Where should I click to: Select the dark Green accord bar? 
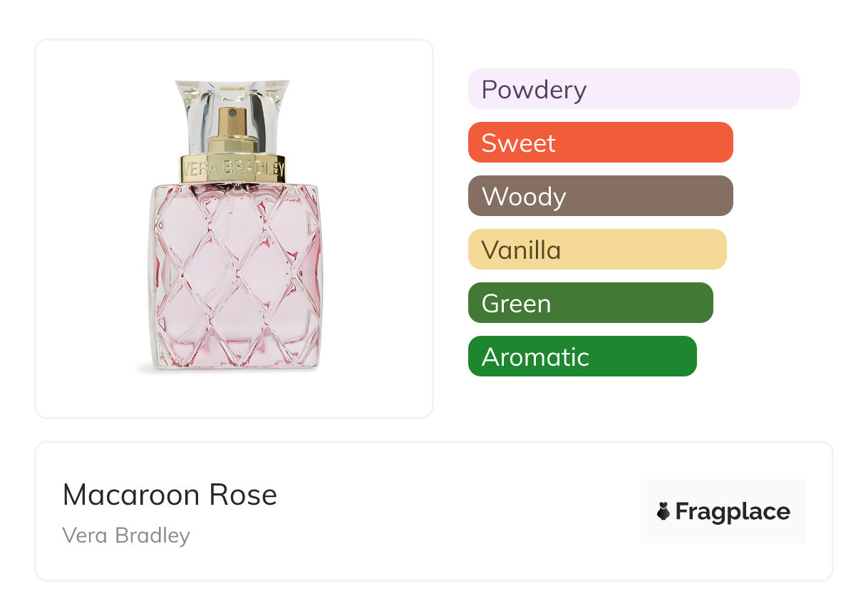[590, 303]
